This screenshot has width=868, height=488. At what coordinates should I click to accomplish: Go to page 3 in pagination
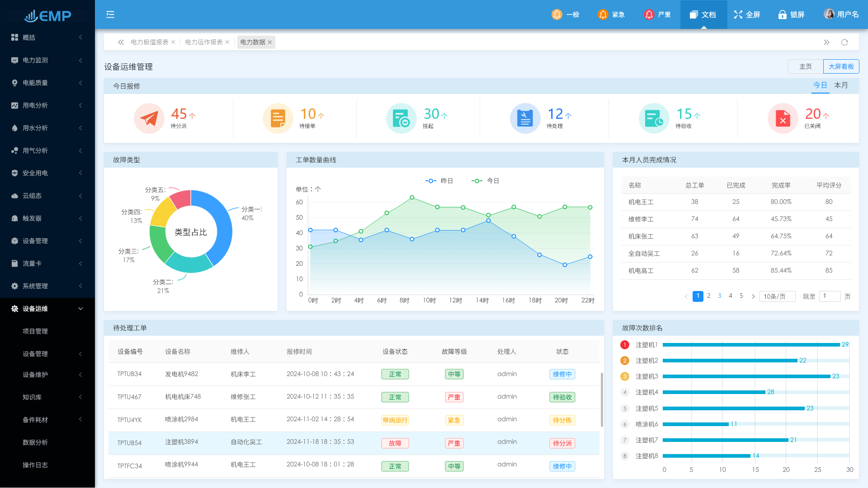pos(719,296)
